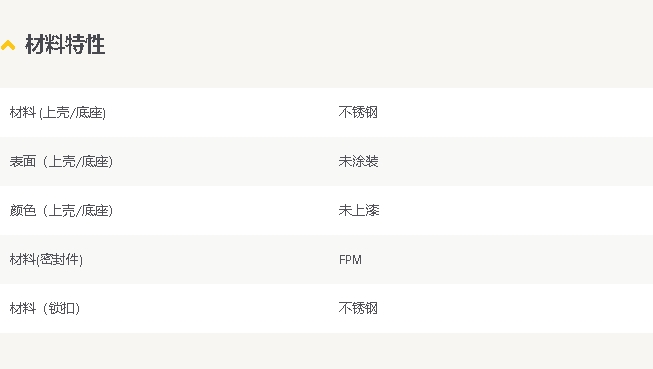This screenshot has height=369, width=653.
Task: Click the blank area right of first 不锈钢
Action: 516,112
